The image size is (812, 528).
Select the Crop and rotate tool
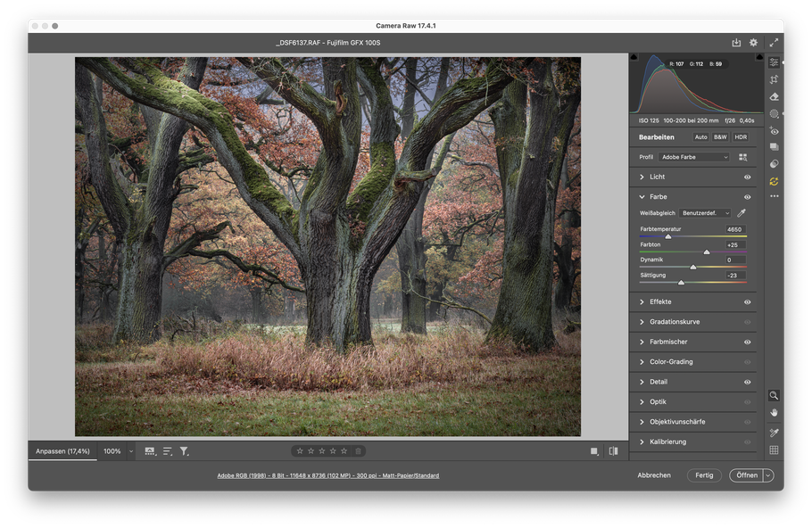[774, 79]
